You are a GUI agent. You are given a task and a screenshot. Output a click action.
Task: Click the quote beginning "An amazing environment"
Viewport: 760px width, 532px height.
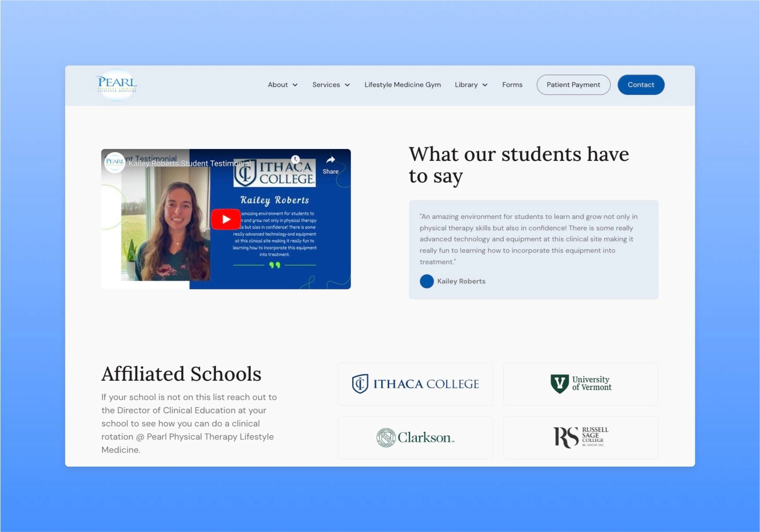(x=528, y=239)
